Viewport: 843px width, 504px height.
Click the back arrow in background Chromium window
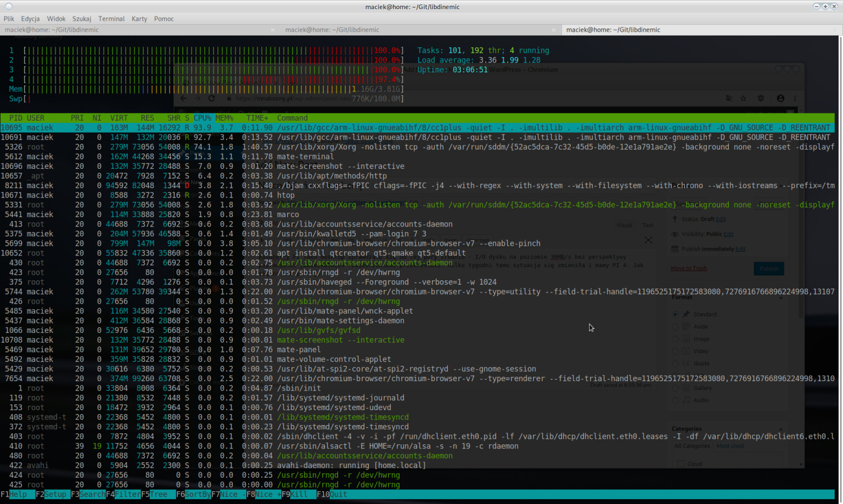184,99
